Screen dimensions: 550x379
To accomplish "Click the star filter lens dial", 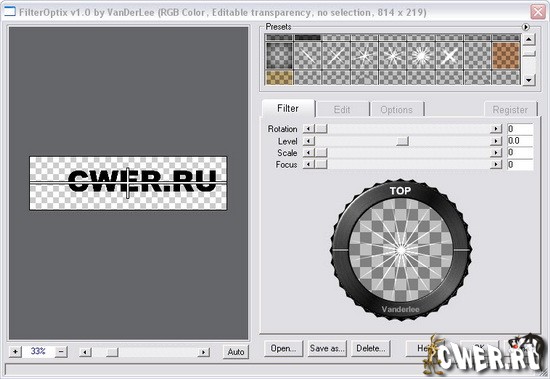I will [x=401, y=250].
